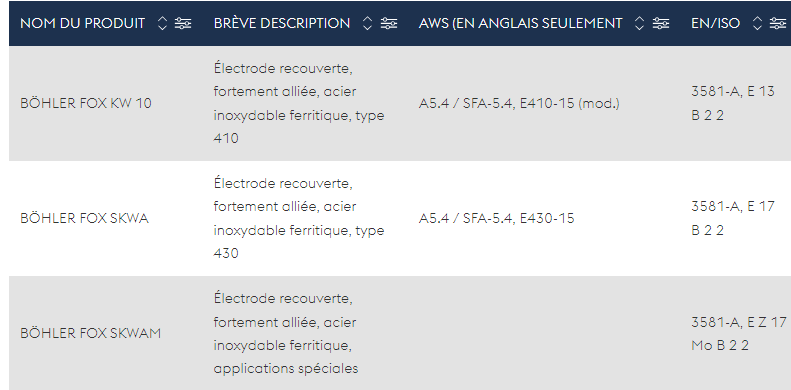Select the 3581-A, E Z 17 Mo cell
The width and height of the screenshot is (791, 390).
point(739,333)
